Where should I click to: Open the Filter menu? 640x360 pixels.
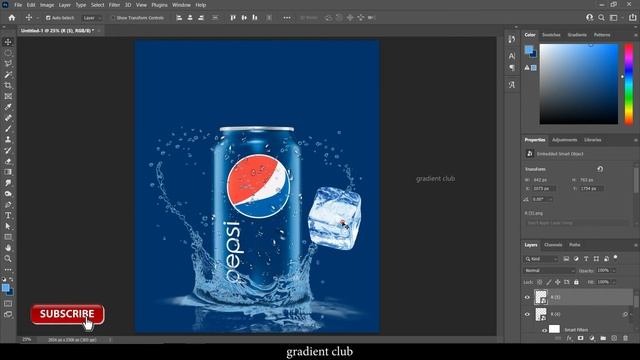pos(114,5)
